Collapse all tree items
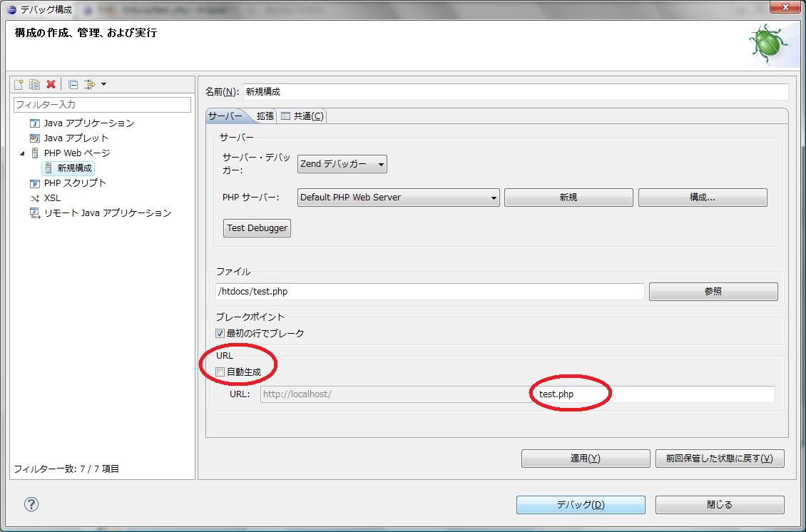Viewport: 806px width, 532px height. pos(72,84)
